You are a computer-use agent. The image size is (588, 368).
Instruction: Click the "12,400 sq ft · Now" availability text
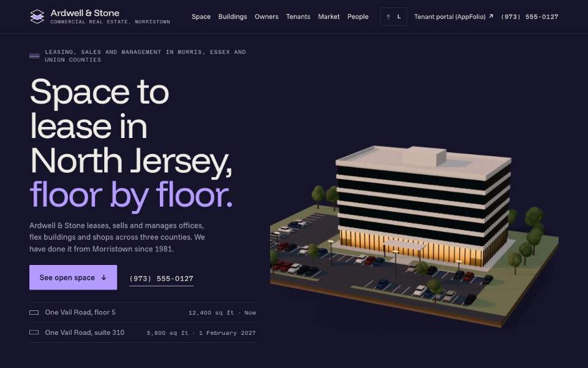(x=222, y=313)
